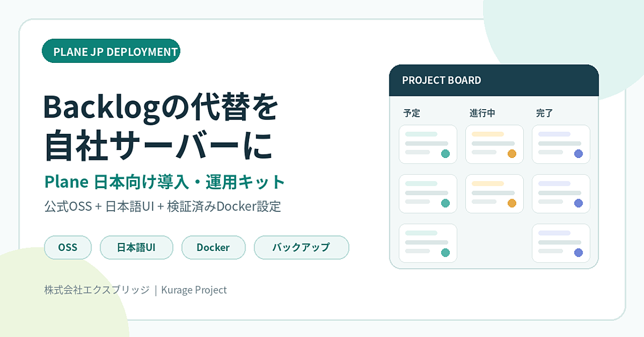Click the 進行中 column heading
This screenshot has width=644, height=337.
pyautogui.click(x=482, y=113)
